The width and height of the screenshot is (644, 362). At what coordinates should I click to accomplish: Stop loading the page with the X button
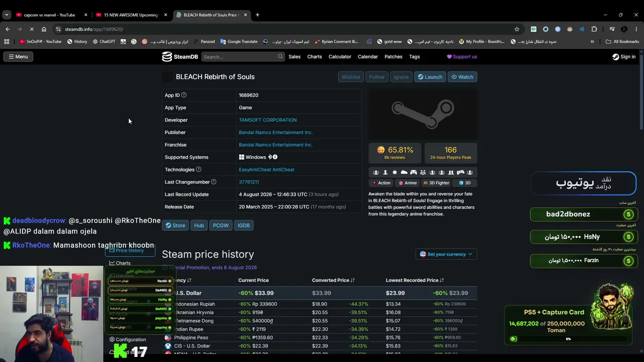pos(32,29)
